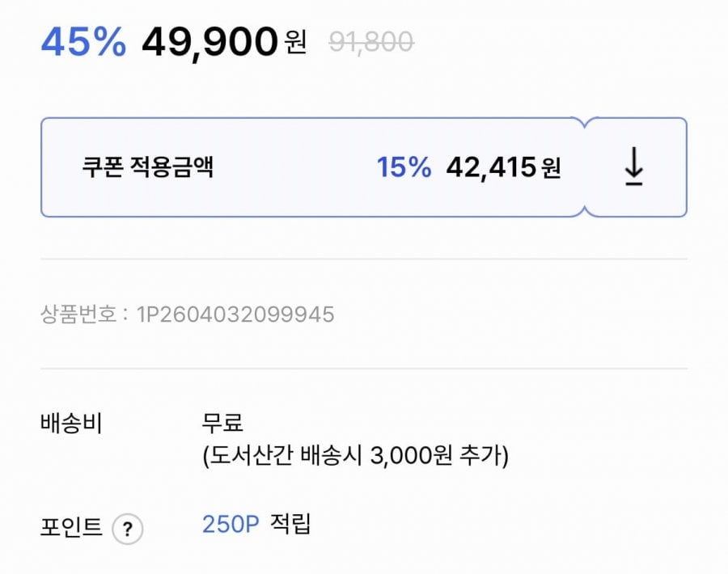
Task: Click the 적립 text beside 250P
Action: click(290, 524)
